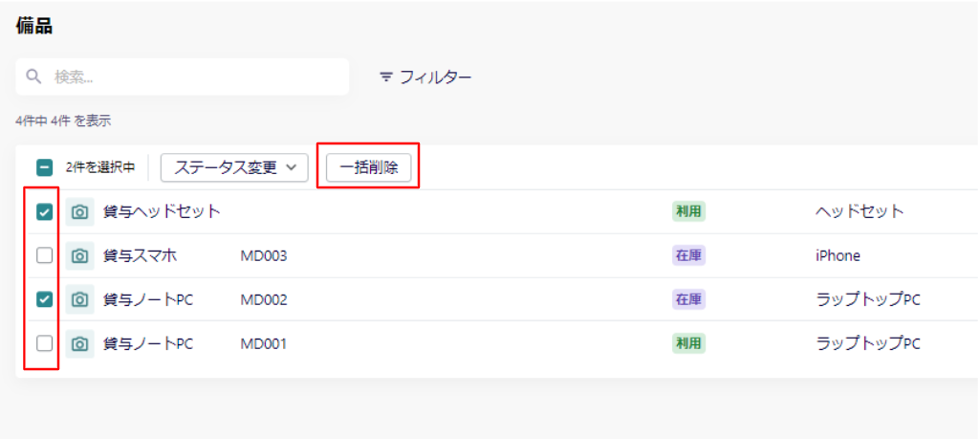Check the MD001 貸与ノートPC checkbox
The height and width of the screenshot is (439, 980).
44,344
